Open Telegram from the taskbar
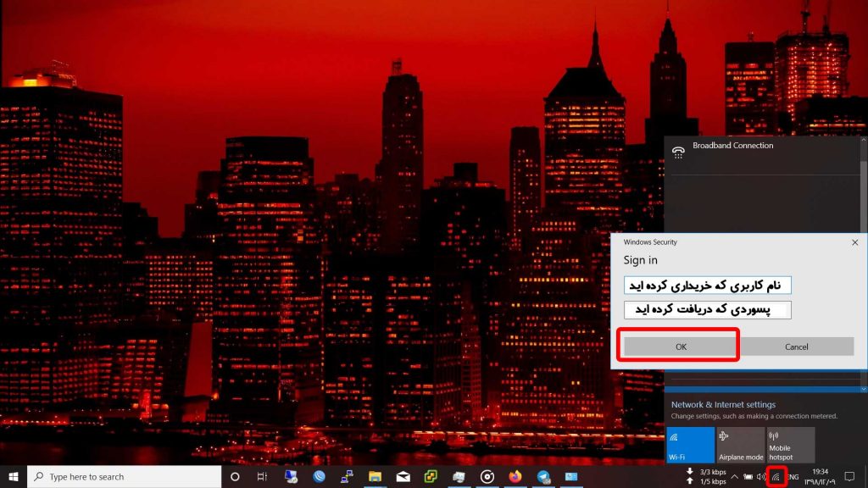This screenshot has width=868, height=488. tap(542, 477)
